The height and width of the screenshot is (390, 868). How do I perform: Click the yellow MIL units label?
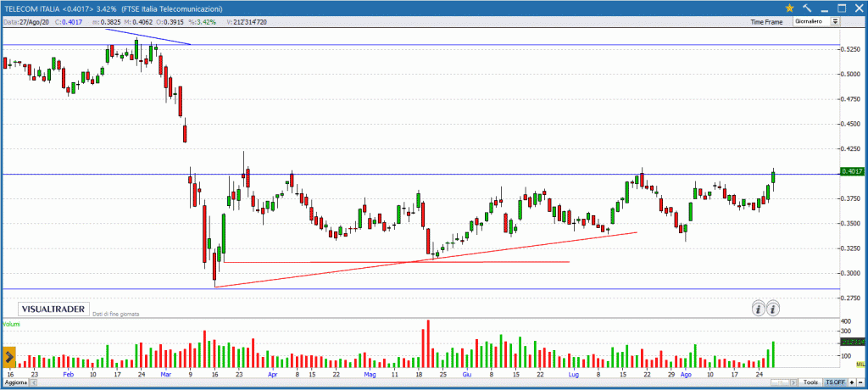tap(860, 364)
